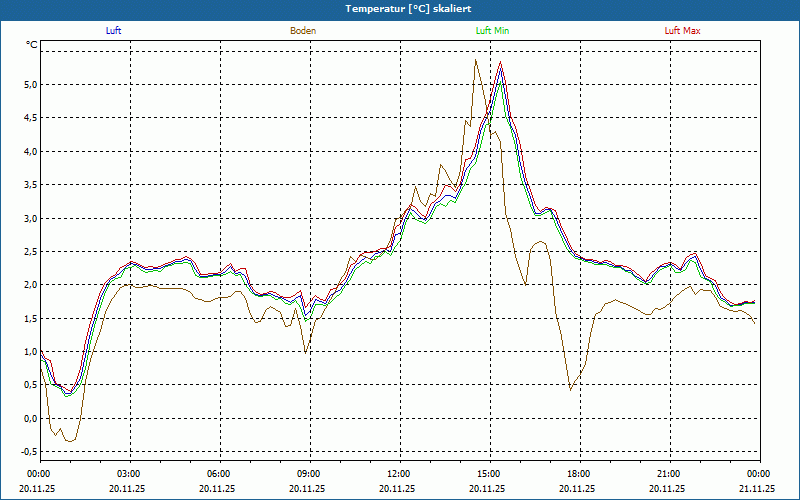Click the -0,5 temperature axis label

tap(28, 452)
